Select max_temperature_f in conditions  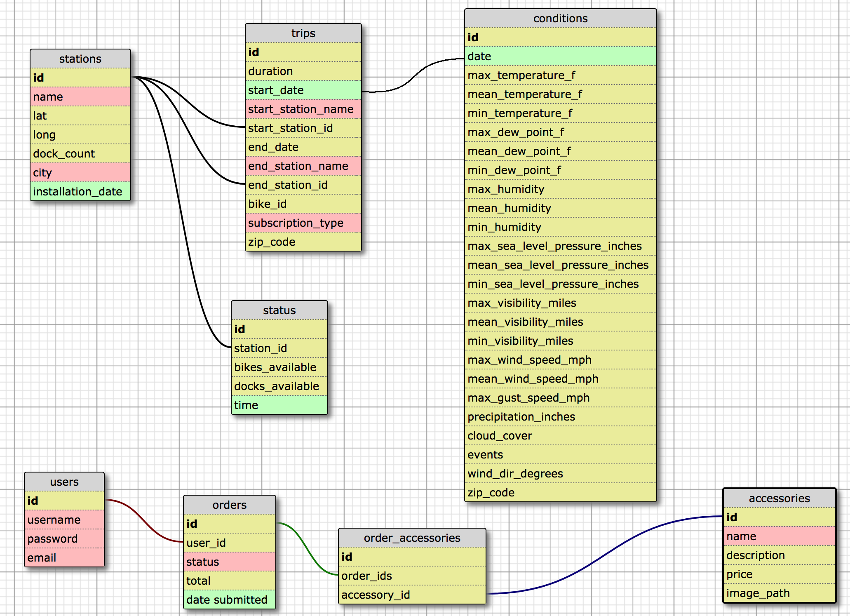561,75
